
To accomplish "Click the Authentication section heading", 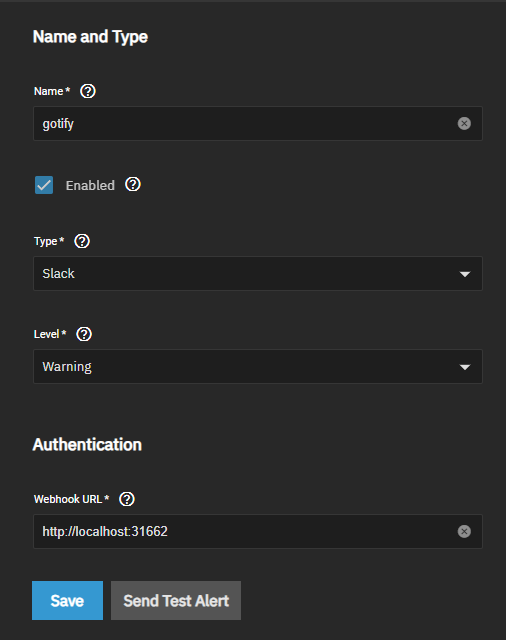I will 87,444.
